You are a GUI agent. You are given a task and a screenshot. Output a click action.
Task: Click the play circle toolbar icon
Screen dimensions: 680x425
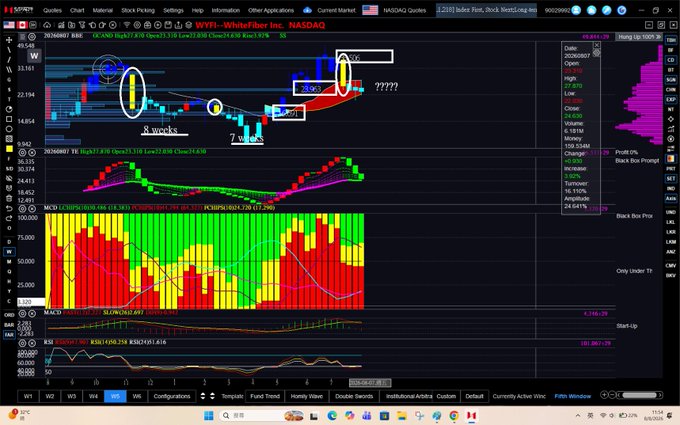158,25
